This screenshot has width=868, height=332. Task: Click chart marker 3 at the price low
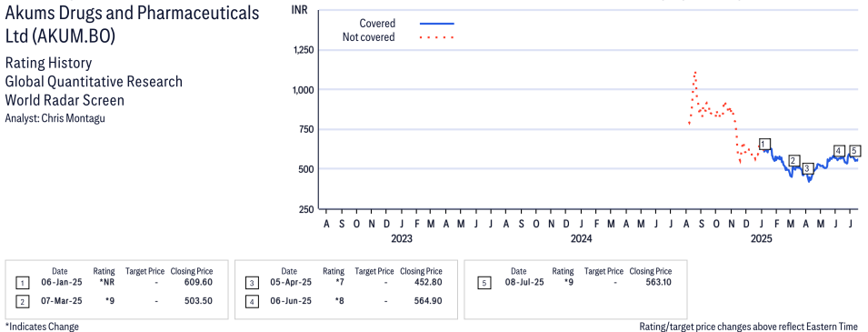[x=807, y=168]
